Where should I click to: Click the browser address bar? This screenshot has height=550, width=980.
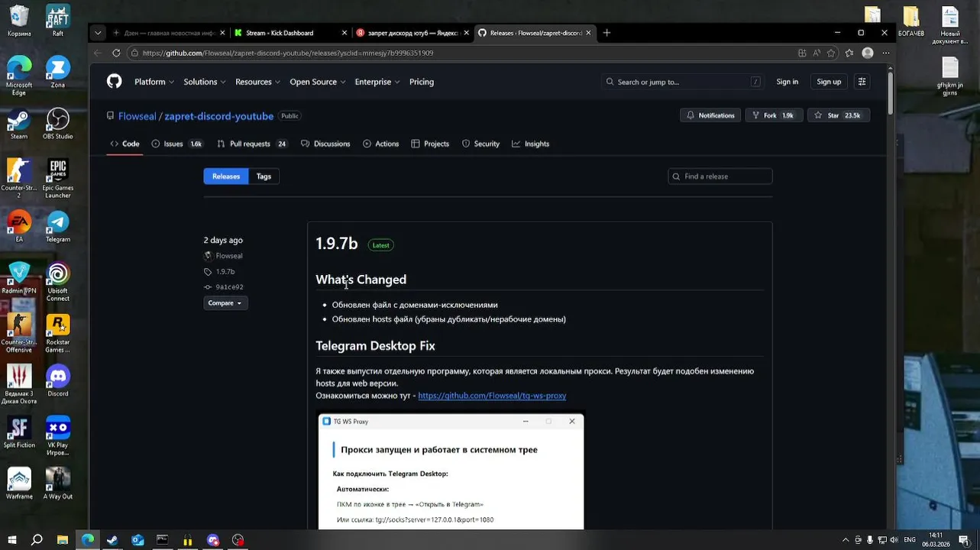click(458, 53)
